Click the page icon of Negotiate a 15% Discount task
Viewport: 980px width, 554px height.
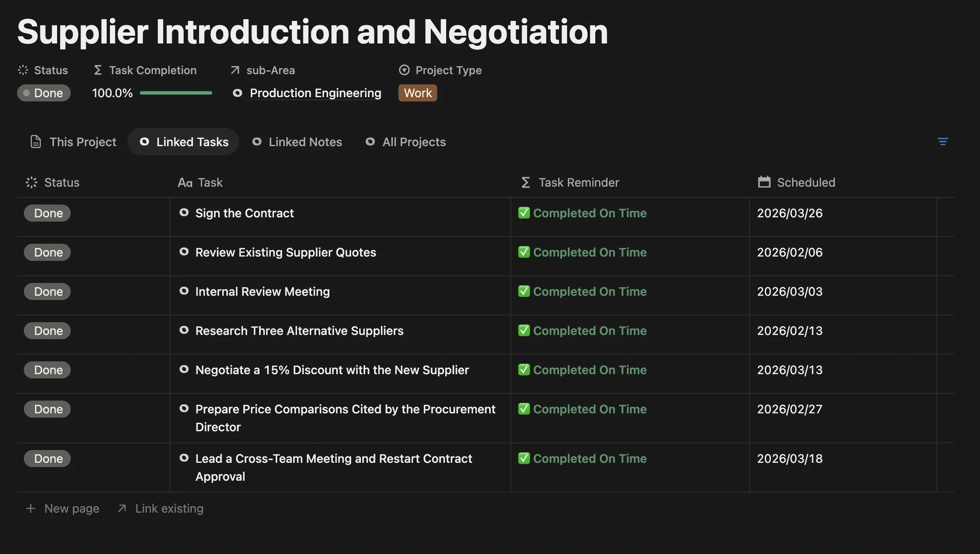[184, 369]
